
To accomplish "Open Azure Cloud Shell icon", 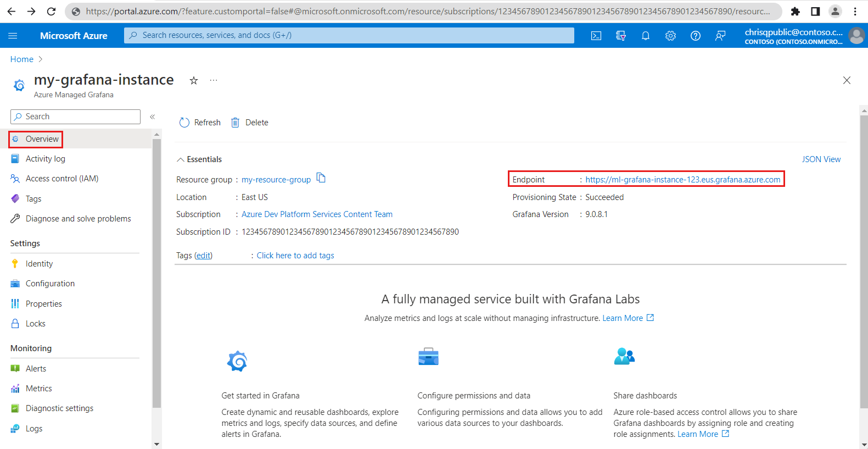I will tap(596, 36).
